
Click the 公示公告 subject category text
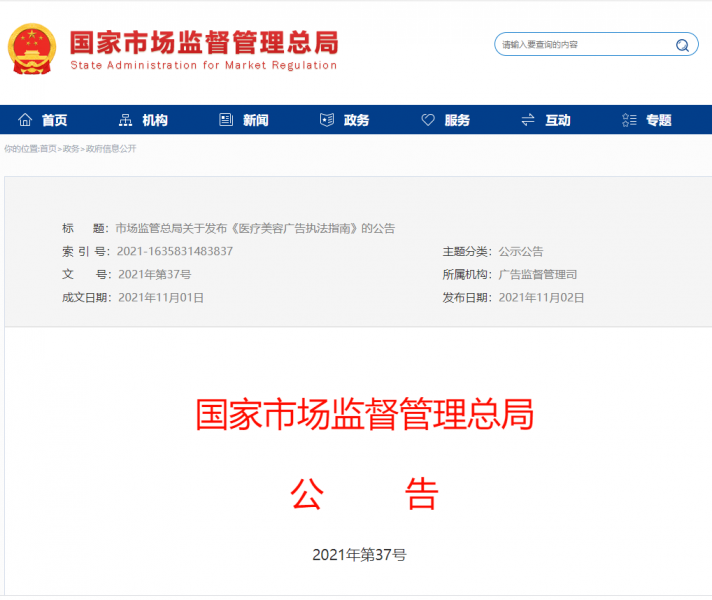click(521, 251)
